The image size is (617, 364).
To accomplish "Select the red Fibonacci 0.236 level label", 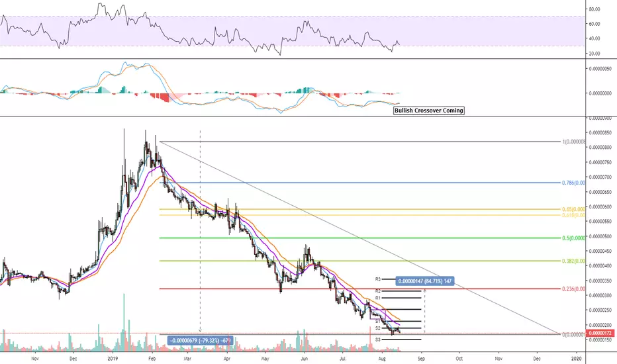I will (x=573, y=289).
